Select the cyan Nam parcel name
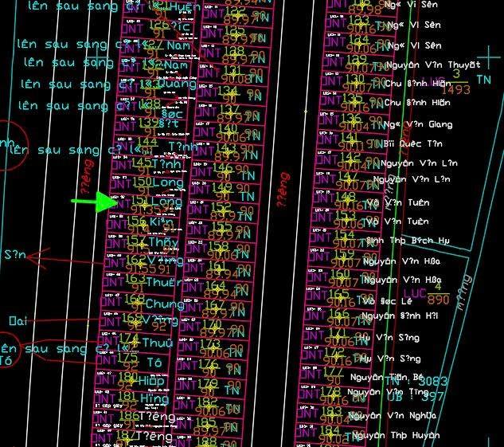Screen dimensions: 504x447 click(x=170, y=46)
